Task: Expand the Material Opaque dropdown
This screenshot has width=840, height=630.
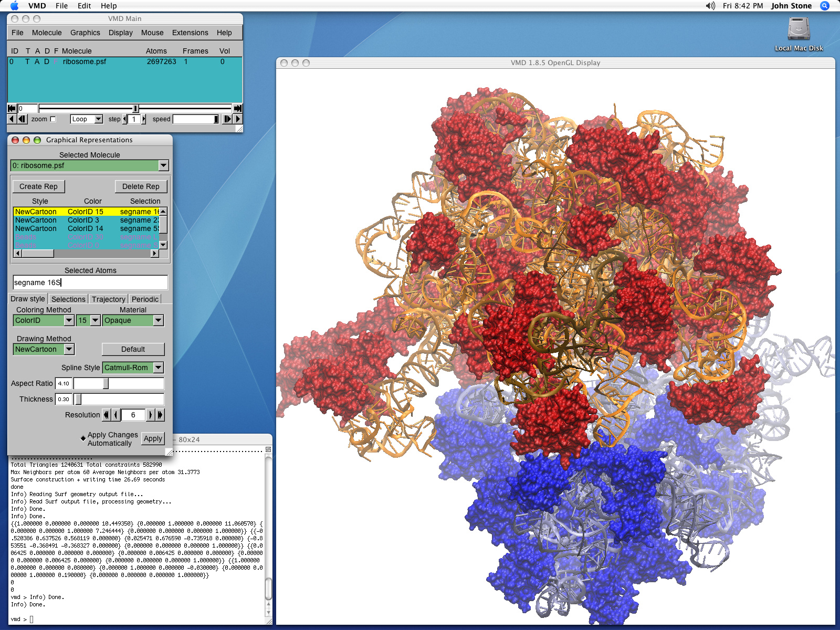Action: (158, 320)
